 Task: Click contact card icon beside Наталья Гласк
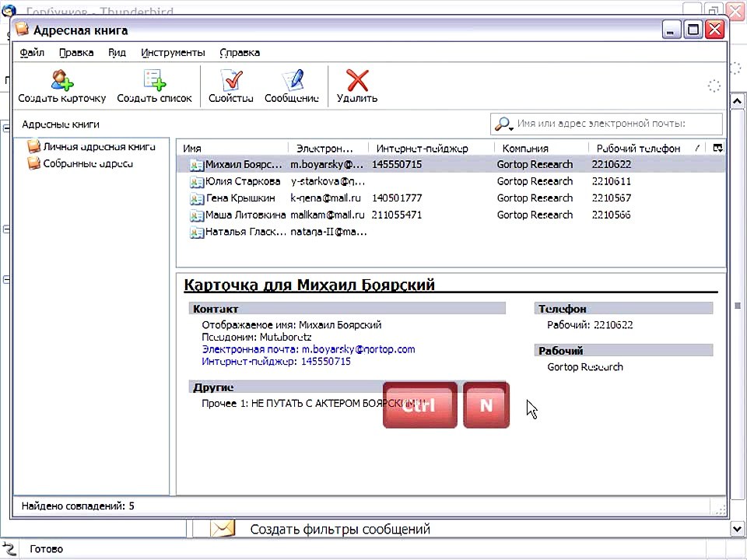pyautogui.click(x=196, y=233)
